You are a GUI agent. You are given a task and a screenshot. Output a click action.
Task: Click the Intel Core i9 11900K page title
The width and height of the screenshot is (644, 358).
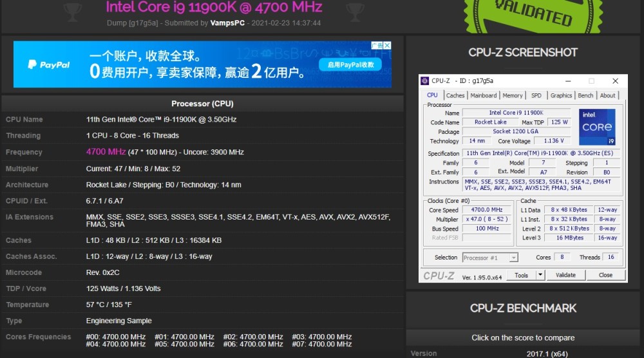coord(214,7)
